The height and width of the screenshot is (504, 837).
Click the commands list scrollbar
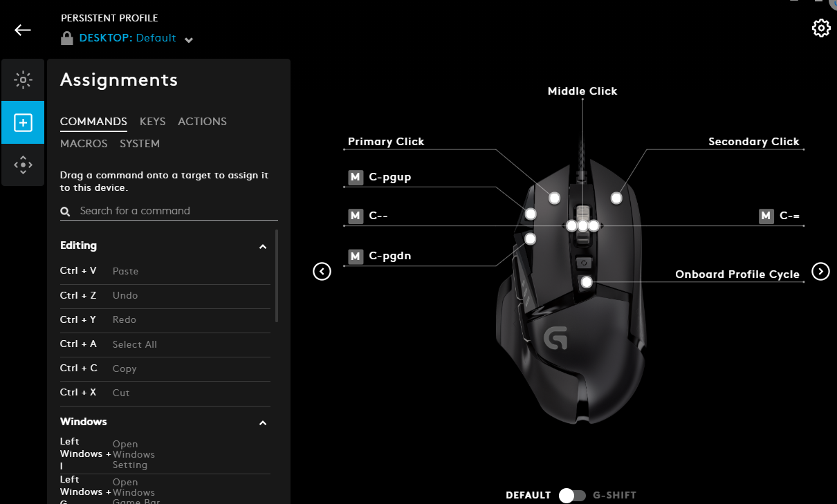277,276
